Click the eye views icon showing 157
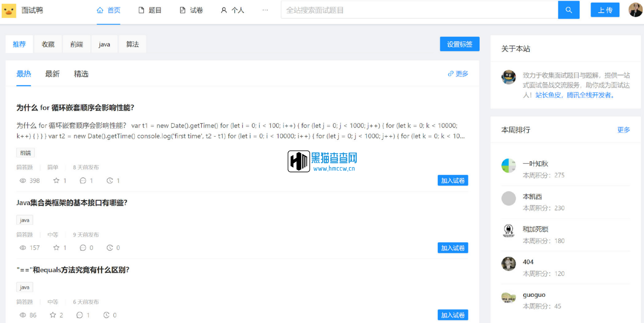Screen dimensions: 644x323 pyautogui.click(x=23, y=248)
